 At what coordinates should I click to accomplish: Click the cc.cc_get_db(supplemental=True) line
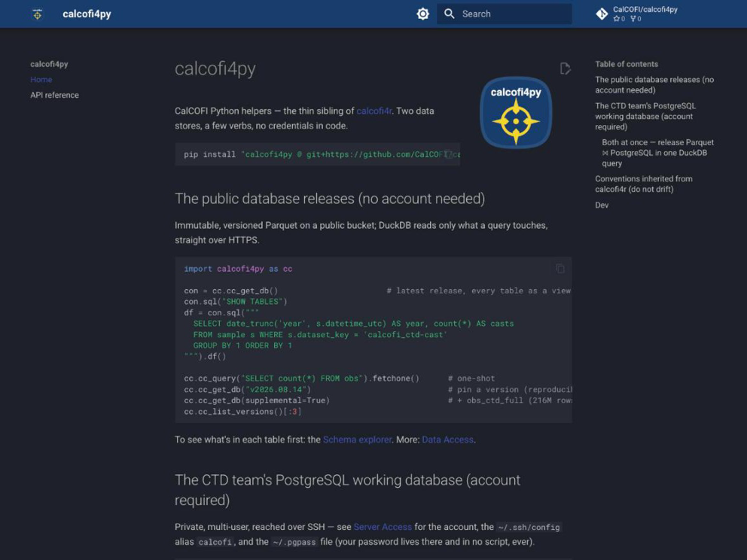pyautogui.click(x=257, y=400)
